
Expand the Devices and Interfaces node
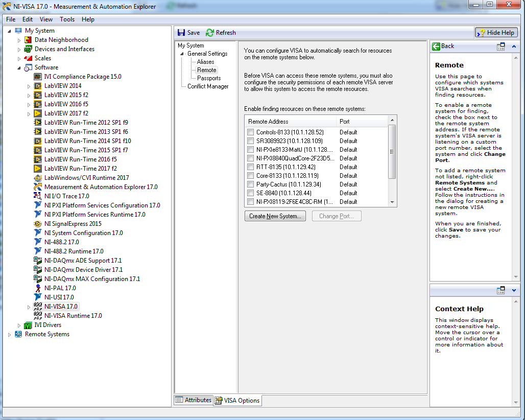click(x=19, y=50)
